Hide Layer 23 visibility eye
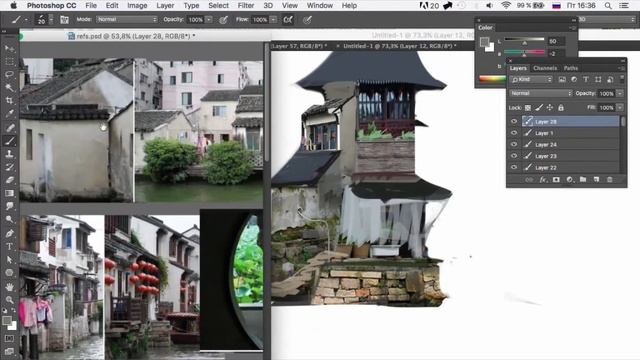The image size is (640, 360). coord(514,156)
